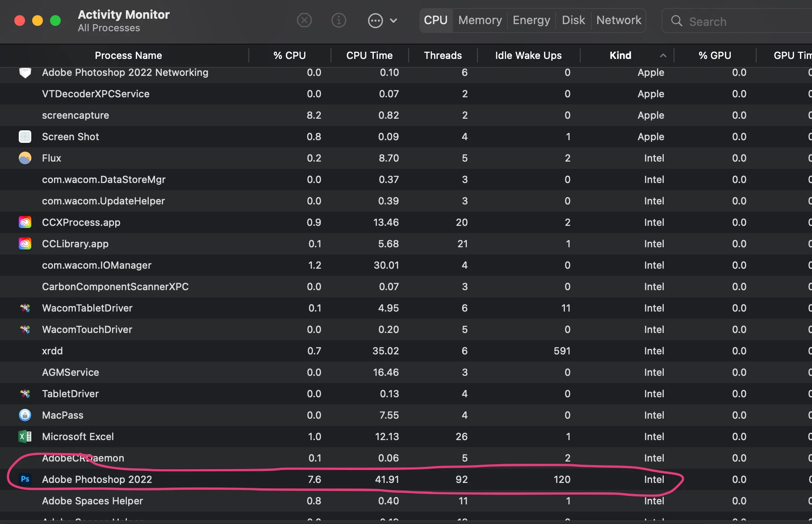The image size is (812, 524).
Task: Click the All Processes subtitle
Action: pyautogui.click(x=109, y=28)
